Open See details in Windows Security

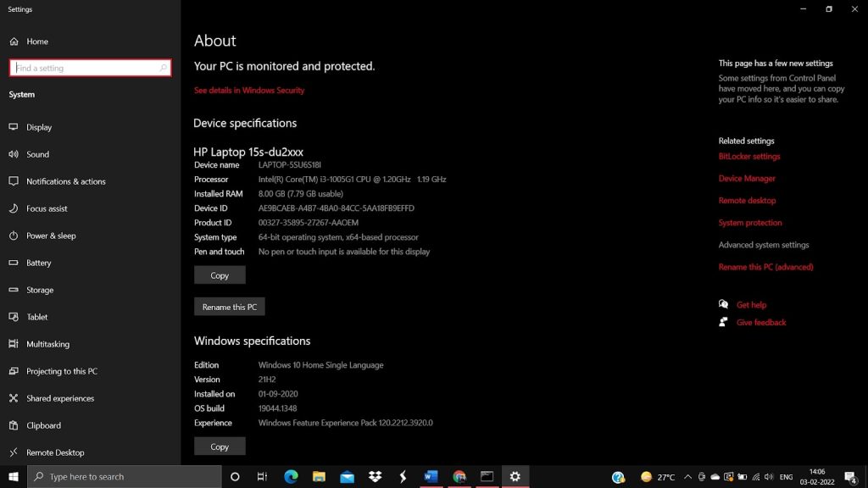249,90
